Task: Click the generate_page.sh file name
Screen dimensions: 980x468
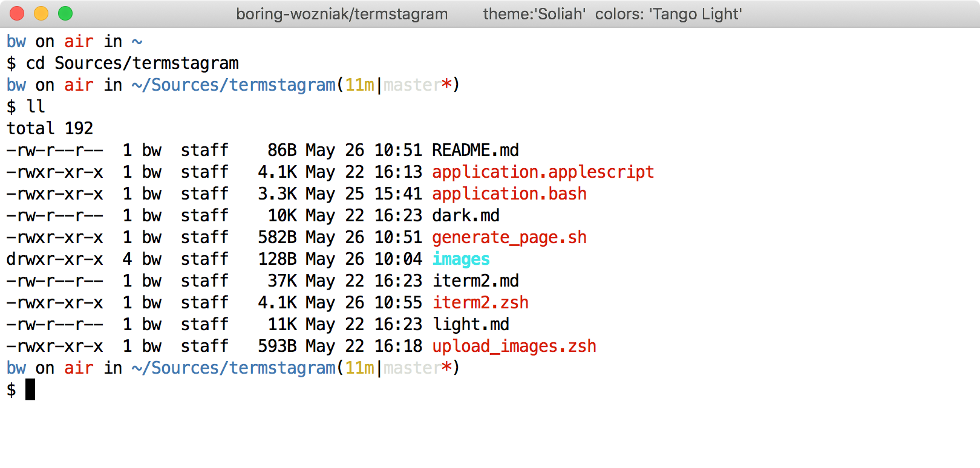Action: click(x=509, y=237)
